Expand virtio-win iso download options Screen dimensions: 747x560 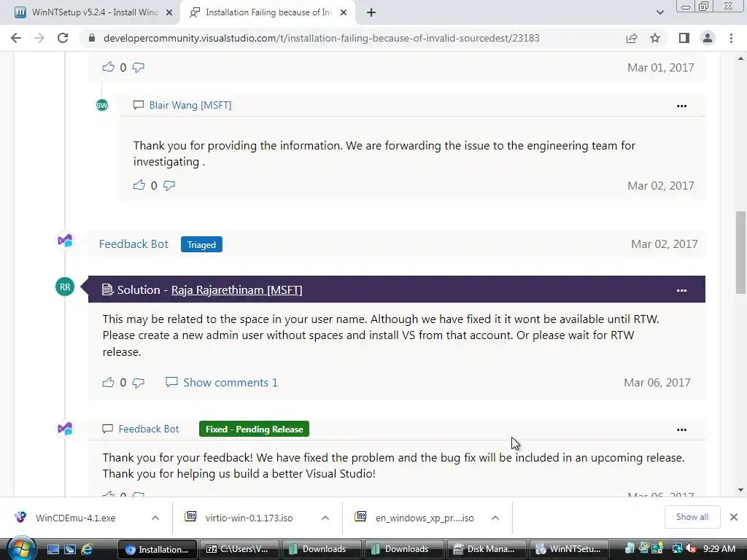tap(325, 518)
